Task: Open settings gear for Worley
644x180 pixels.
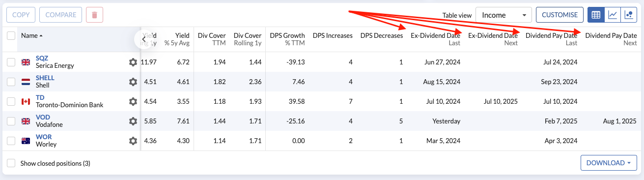Action: point(133,141)
